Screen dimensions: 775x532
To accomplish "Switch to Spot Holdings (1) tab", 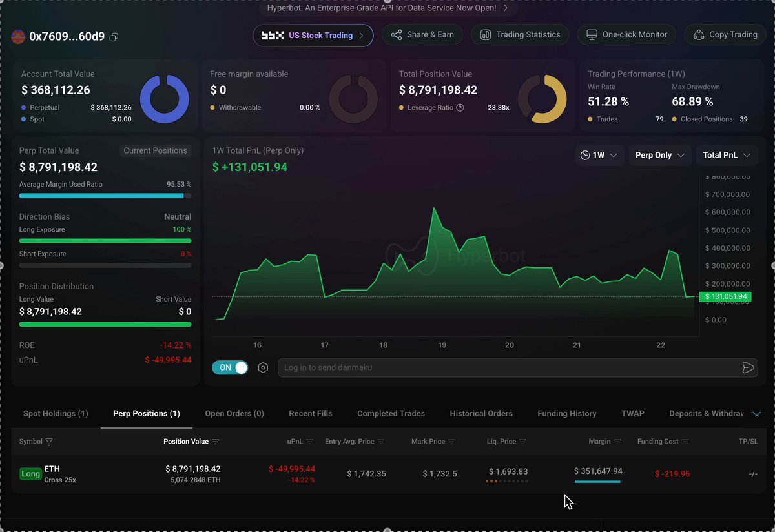I will click(x=56, y=414).
